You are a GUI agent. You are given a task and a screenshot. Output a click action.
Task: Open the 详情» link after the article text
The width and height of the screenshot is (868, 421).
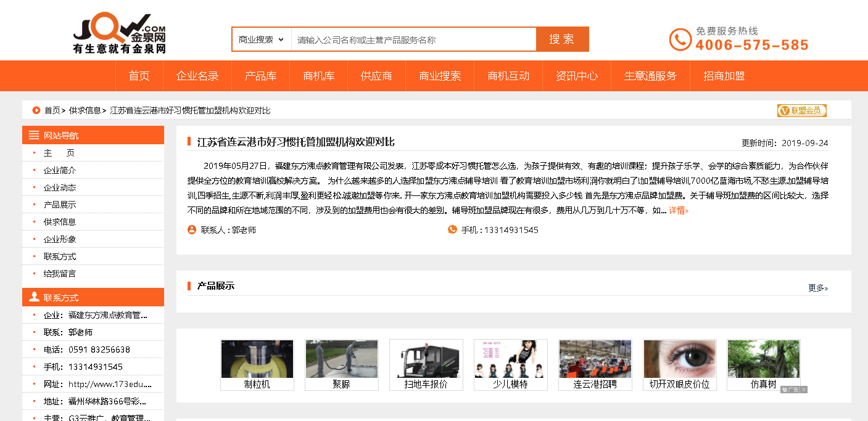tap(679, 210)
